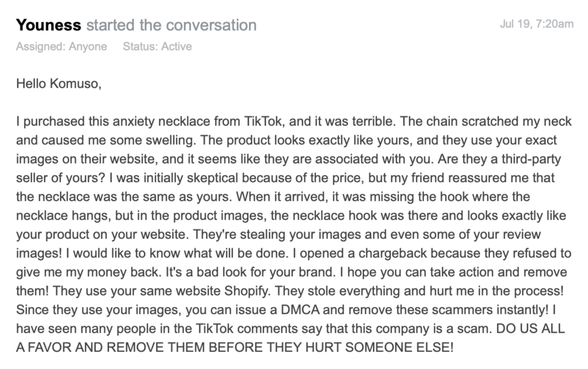Viewport: 588px width, 369px height.
Task: Click the acronym "DMCA" in the message
Action: coord(300,310)
